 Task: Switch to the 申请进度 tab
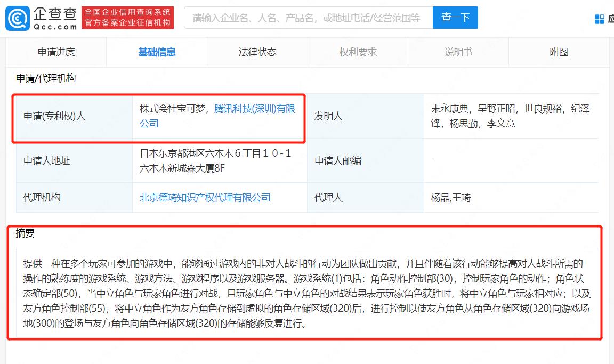click(x=55, y=52)
